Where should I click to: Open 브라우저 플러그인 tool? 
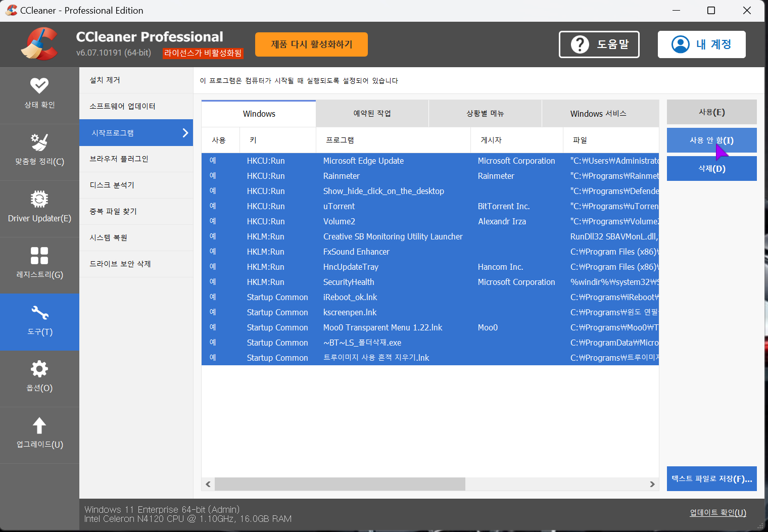[x=136, y=159]
